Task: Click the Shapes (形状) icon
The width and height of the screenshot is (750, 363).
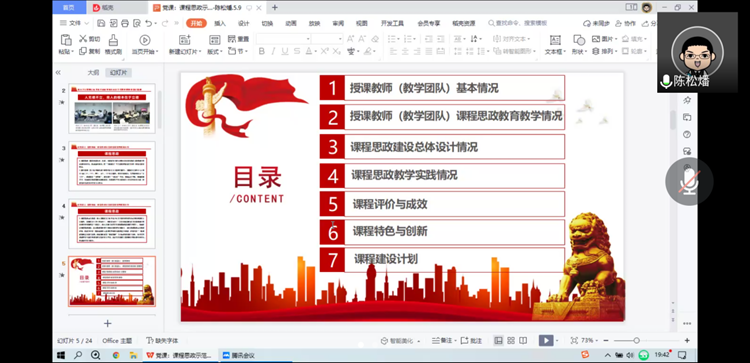Action: [579, 40]
